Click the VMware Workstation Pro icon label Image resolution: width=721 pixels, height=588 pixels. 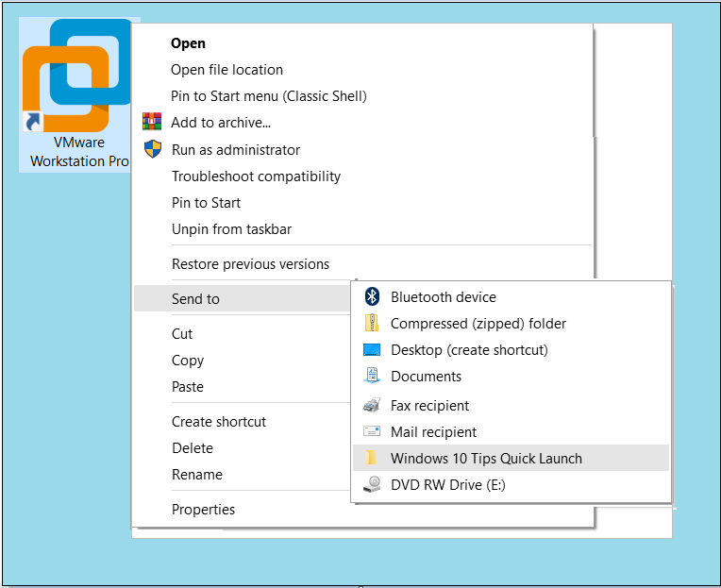click(79, 152)
